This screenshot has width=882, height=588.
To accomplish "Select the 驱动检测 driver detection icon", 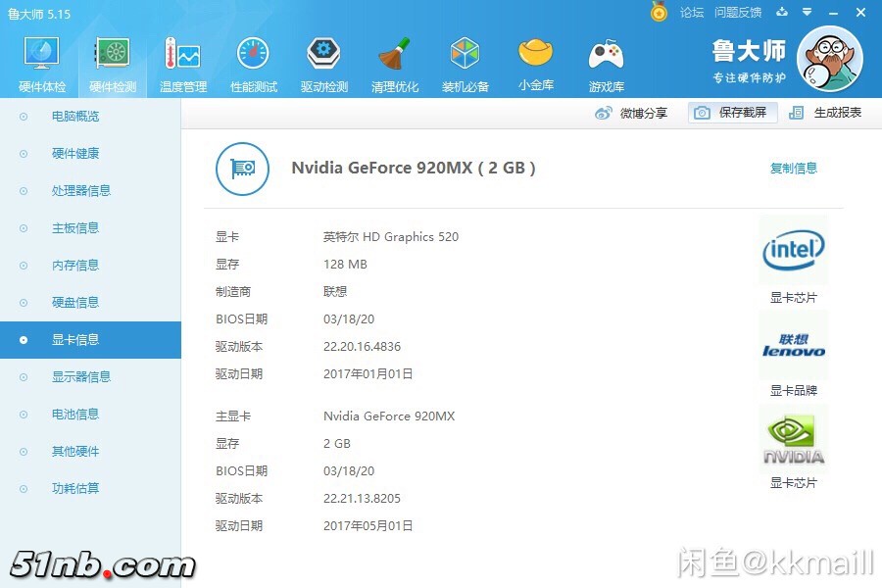I will tap(324, 62).
